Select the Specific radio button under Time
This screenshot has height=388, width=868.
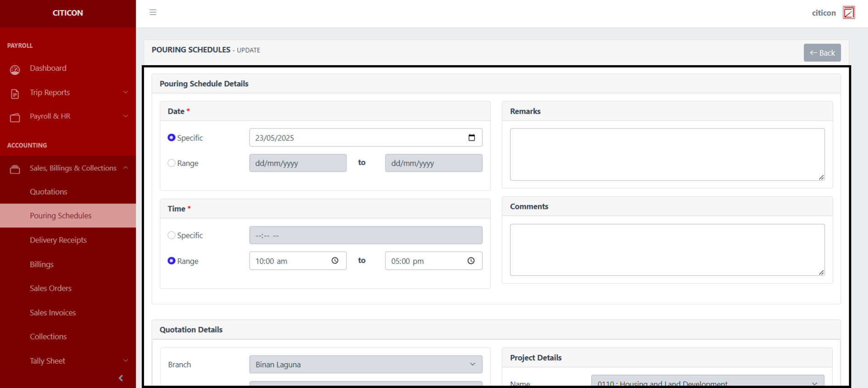pyautogui.click(x=172, y=235)
